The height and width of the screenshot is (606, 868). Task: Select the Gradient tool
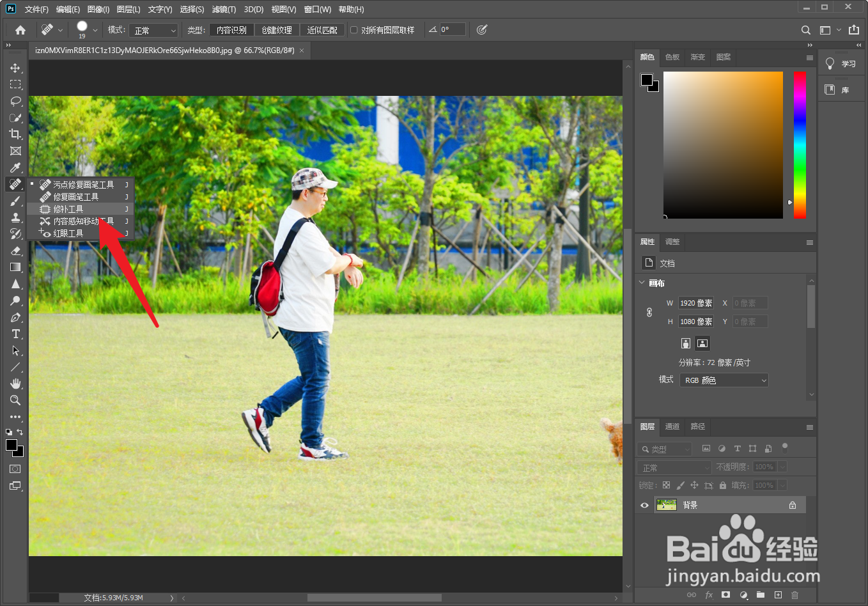pos(15,267)
